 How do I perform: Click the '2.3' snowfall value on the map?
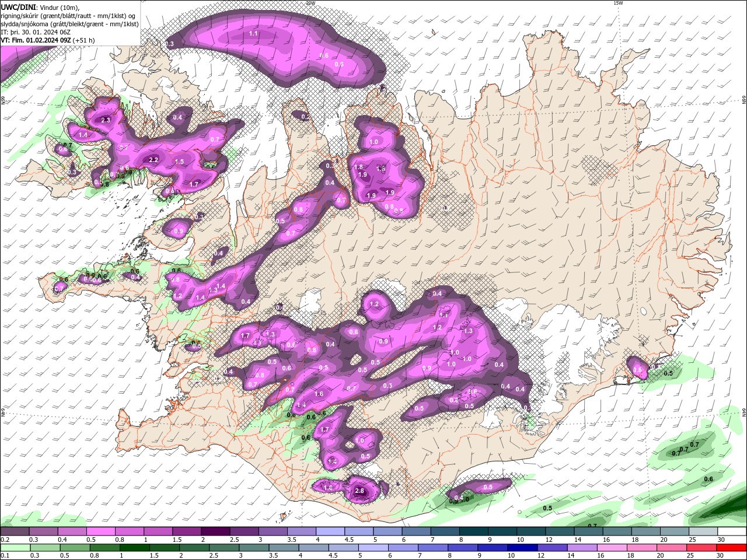tap(106, 120)
